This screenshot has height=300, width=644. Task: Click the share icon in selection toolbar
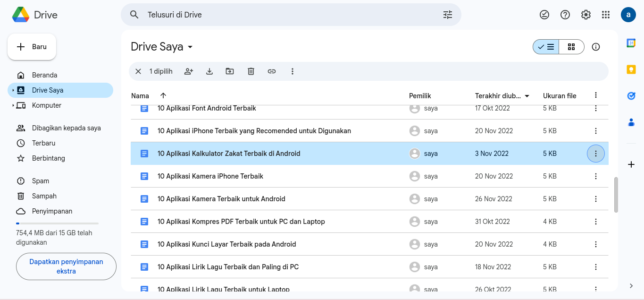pyautogui.click(x=189, y=71)
